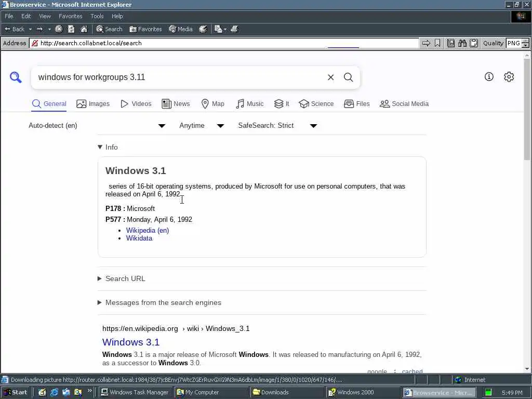Click the binoculars find icon
532x399 pixels.
pos(462,43)
